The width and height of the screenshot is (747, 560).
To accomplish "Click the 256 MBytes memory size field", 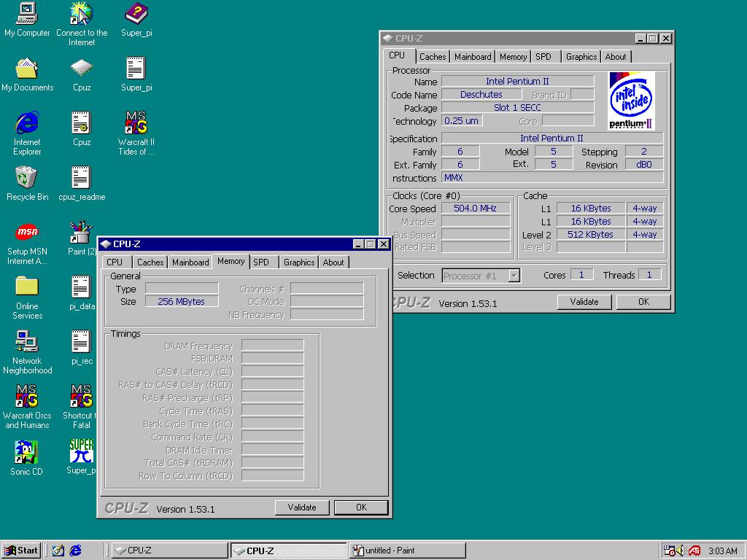I will pos(182,301).
